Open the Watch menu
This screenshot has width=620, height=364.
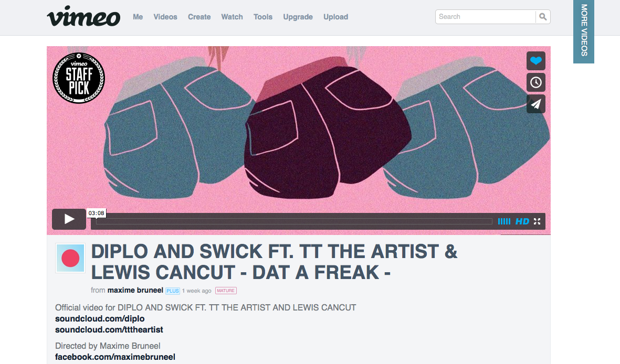point(232,17)
